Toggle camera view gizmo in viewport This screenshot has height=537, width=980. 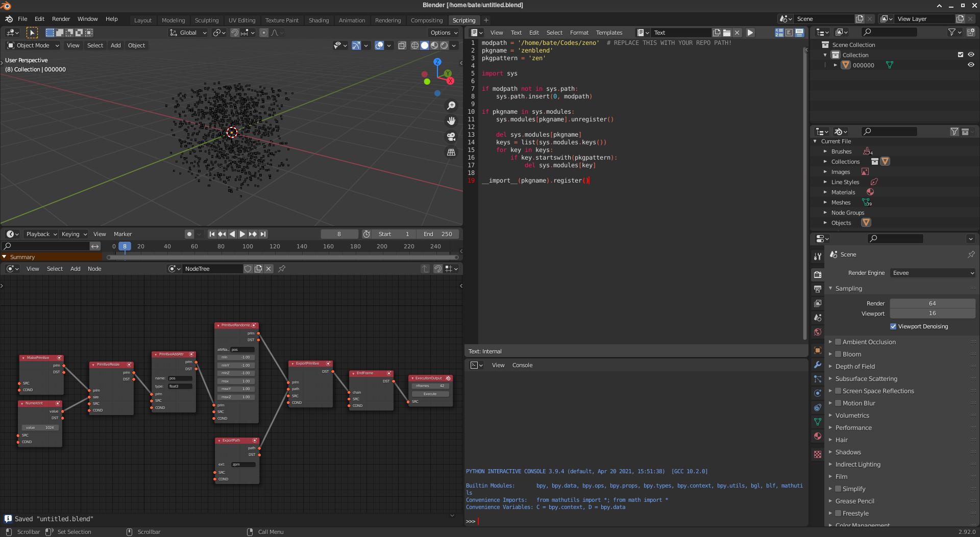[451, 137]
